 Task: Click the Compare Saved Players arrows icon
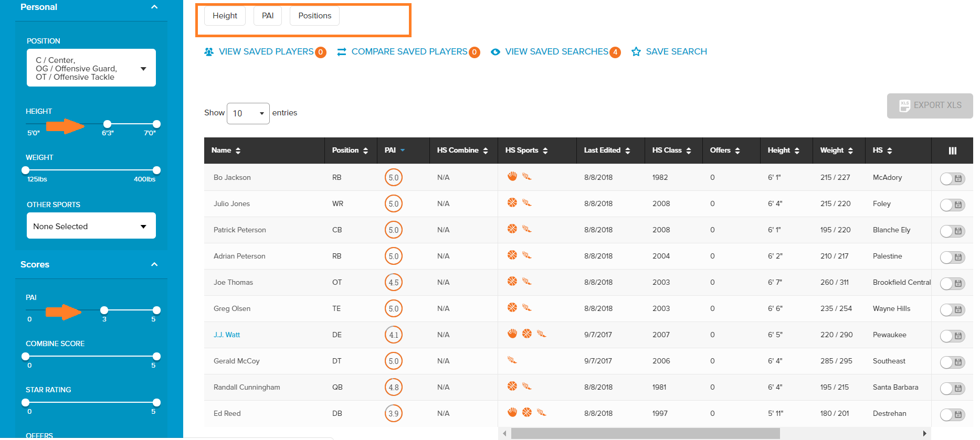click(x=342, y=52)
